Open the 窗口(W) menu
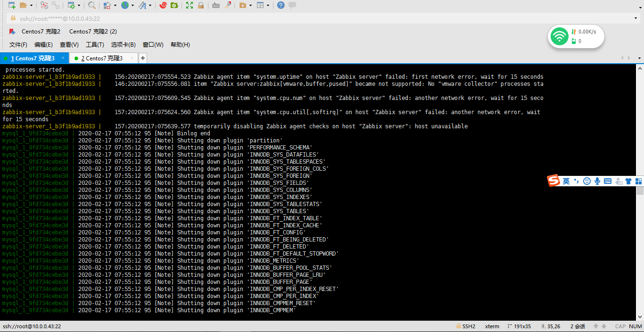This screenshot has height=332, width=644. (153, 45)
